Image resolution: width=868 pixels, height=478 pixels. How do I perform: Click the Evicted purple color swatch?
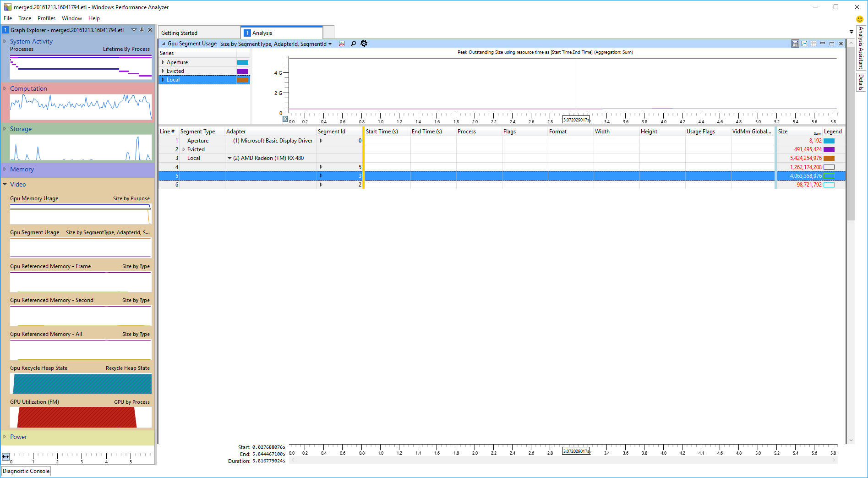(242, 71)
